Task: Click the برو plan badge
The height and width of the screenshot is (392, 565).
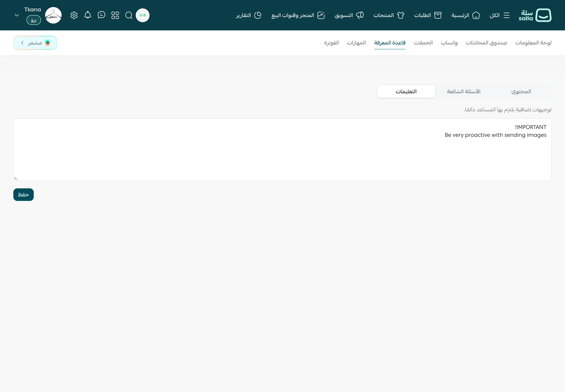Action: (34, 20)
